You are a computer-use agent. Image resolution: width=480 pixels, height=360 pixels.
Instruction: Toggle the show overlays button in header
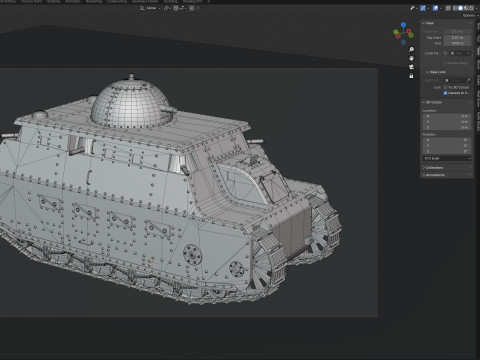[435, 8]
